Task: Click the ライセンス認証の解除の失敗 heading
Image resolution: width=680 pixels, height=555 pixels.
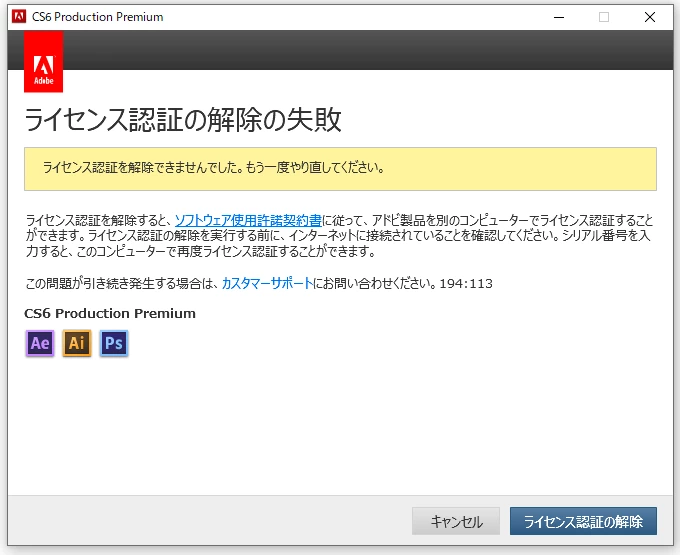Action: click(183, 120)
